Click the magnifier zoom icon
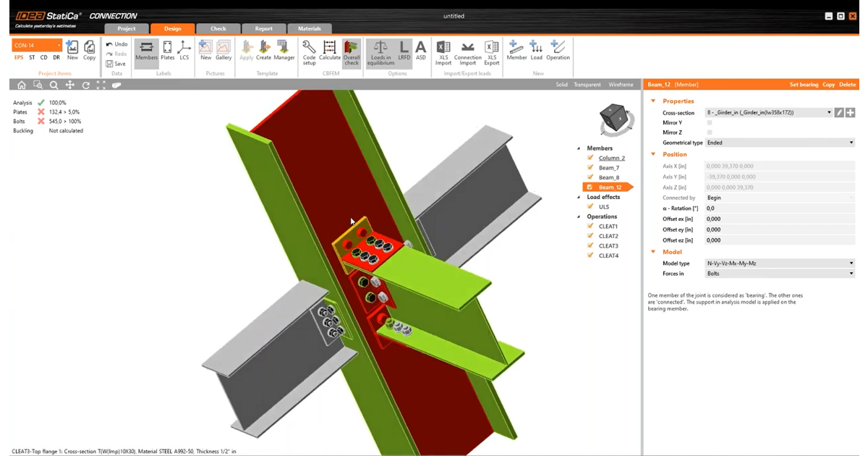 point(54,85)
